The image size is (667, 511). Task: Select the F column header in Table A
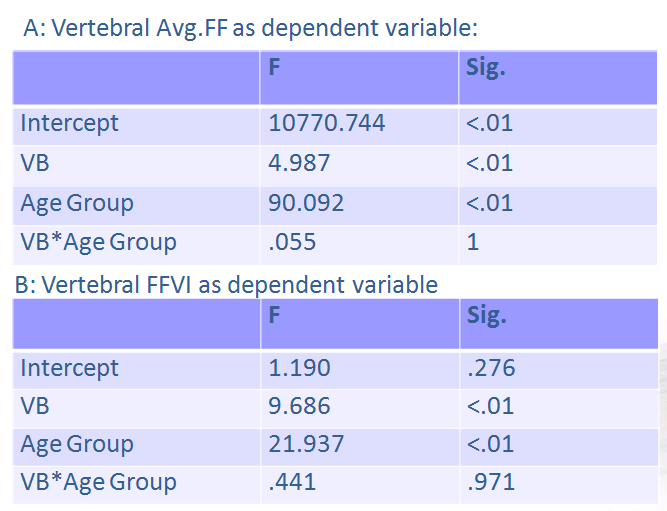tap(274, 69)
